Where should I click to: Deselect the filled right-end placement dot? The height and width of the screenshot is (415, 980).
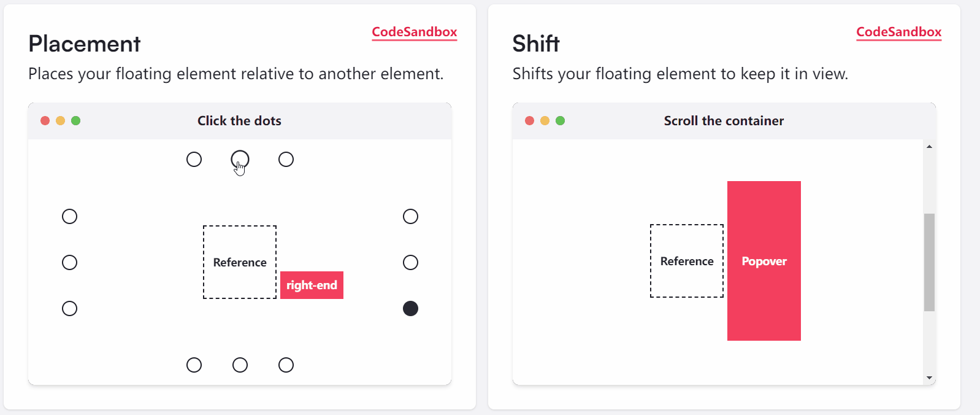point(410,308)
